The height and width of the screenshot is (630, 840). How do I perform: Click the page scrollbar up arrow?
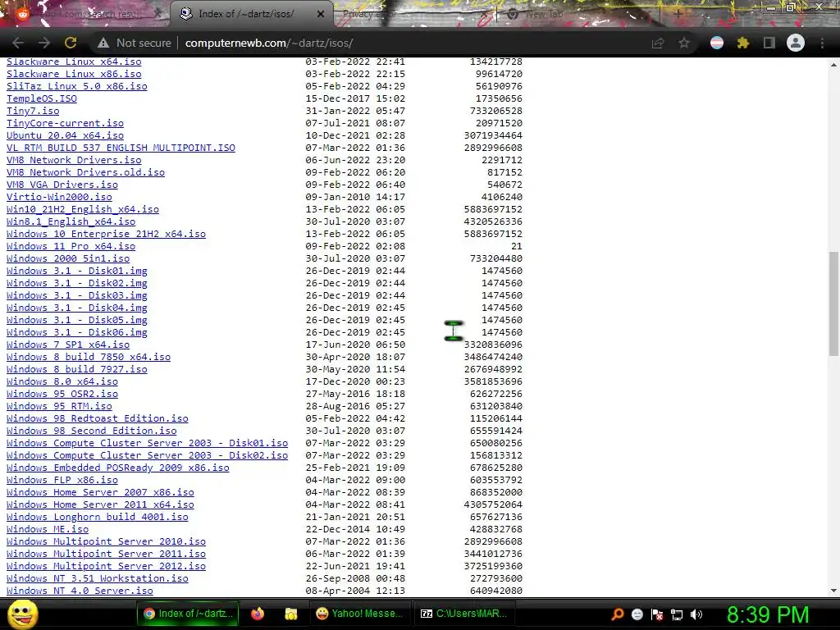coord(833,64)
